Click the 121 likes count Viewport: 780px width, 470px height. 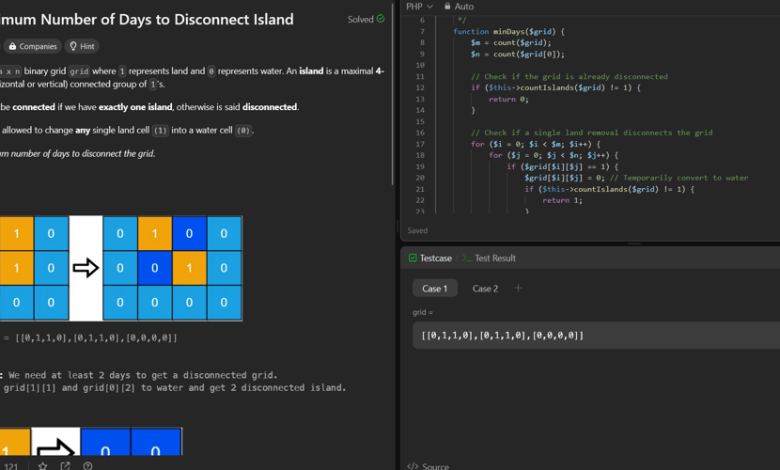10,466
